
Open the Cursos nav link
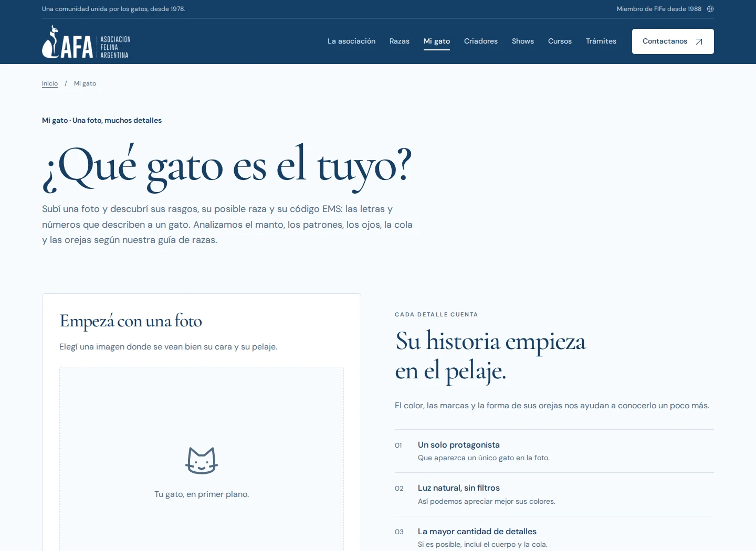pyautogui.click(x=560, y=41)
